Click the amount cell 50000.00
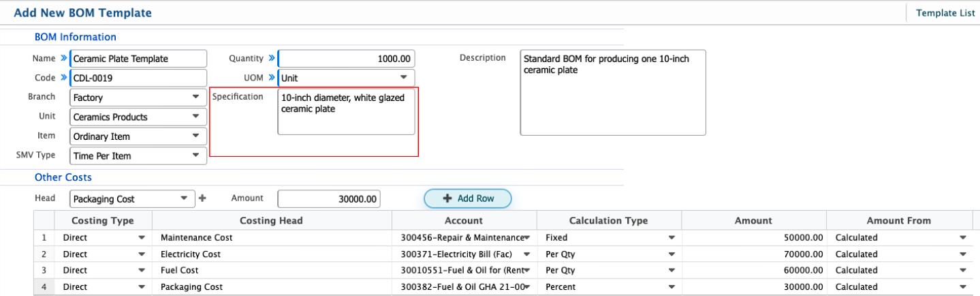This screenshot has height=296, width=980. pyautogui.click(x=754, y=238)
